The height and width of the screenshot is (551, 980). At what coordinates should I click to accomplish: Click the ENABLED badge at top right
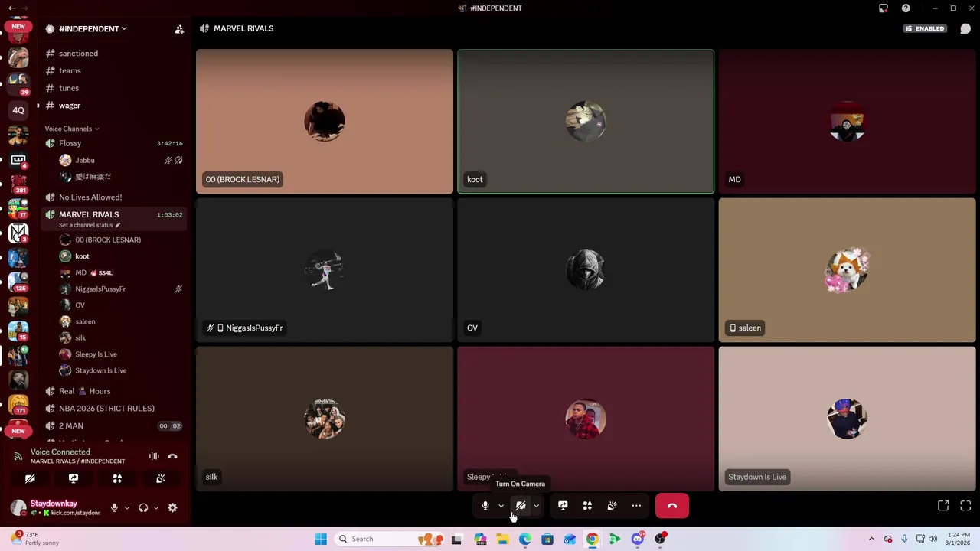(x=925, y=28)
